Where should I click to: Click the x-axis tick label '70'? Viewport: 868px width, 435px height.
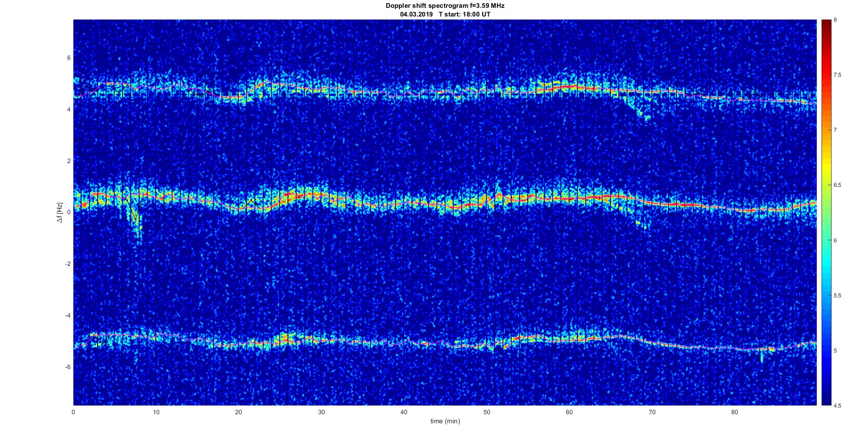(x=652, y=412)
